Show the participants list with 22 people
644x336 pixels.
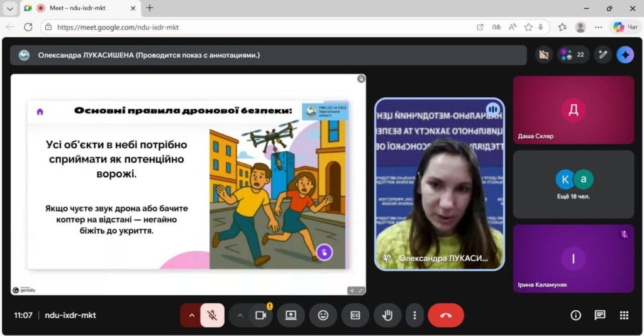573,55
